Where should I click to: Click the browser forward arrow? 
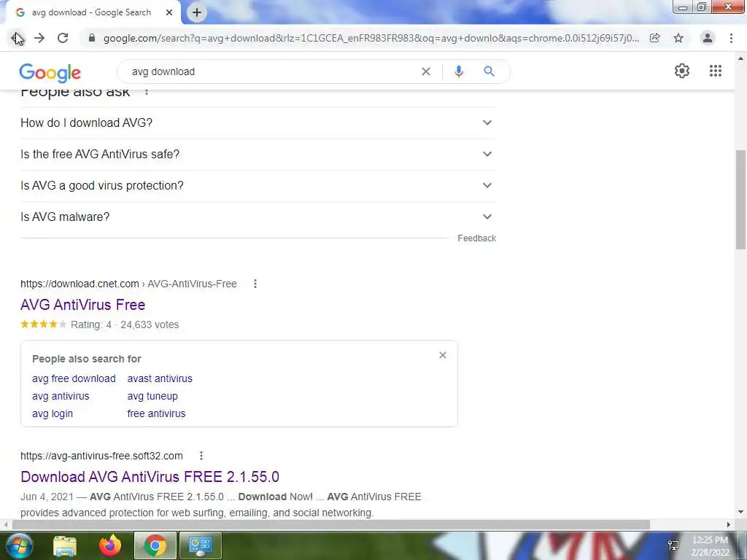39,38
